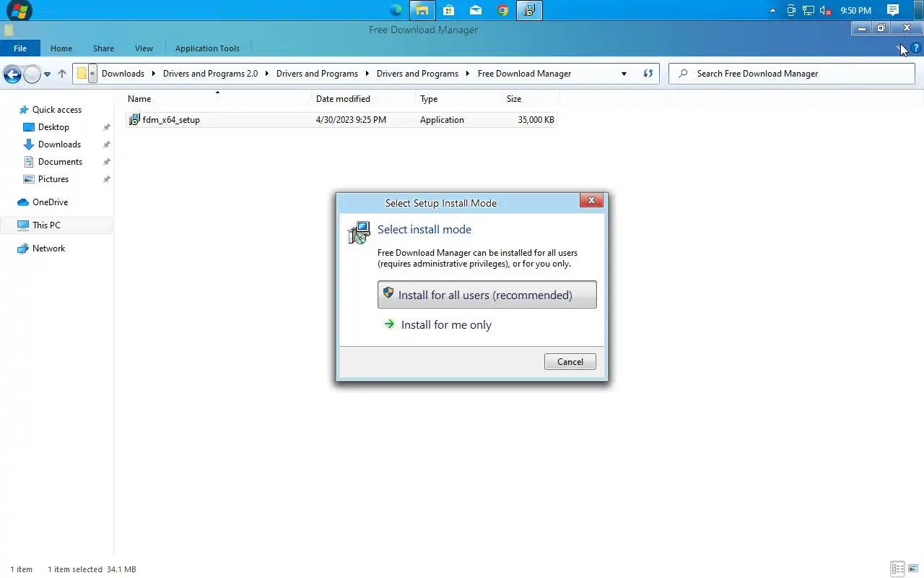Open Downloads in the navigation pane
This screenshot has height=578, width=924.
click(59, 144)
